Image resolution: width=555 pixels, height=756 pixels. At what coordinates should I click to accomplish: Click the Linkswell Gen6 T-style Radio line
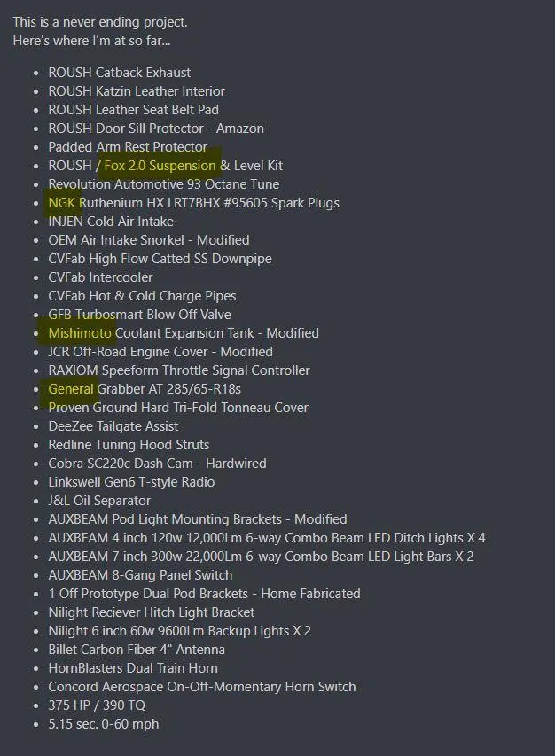click(x=131, y=482)
